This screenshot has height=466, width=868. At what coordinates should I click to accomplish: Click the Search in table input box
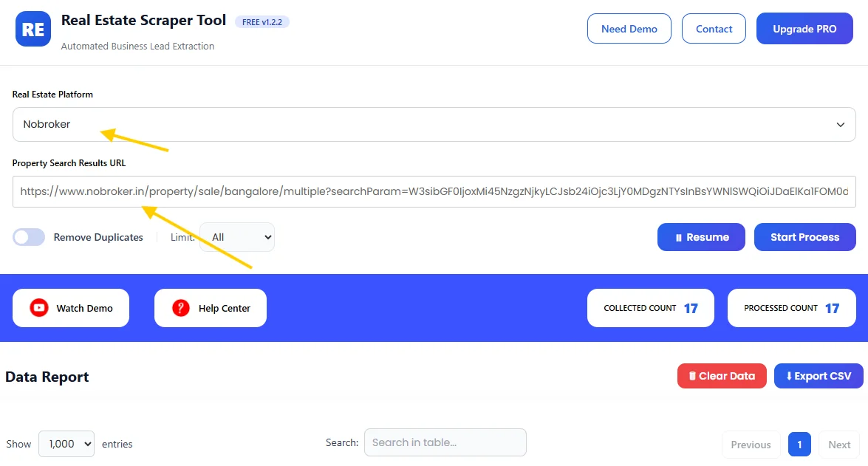445,442
